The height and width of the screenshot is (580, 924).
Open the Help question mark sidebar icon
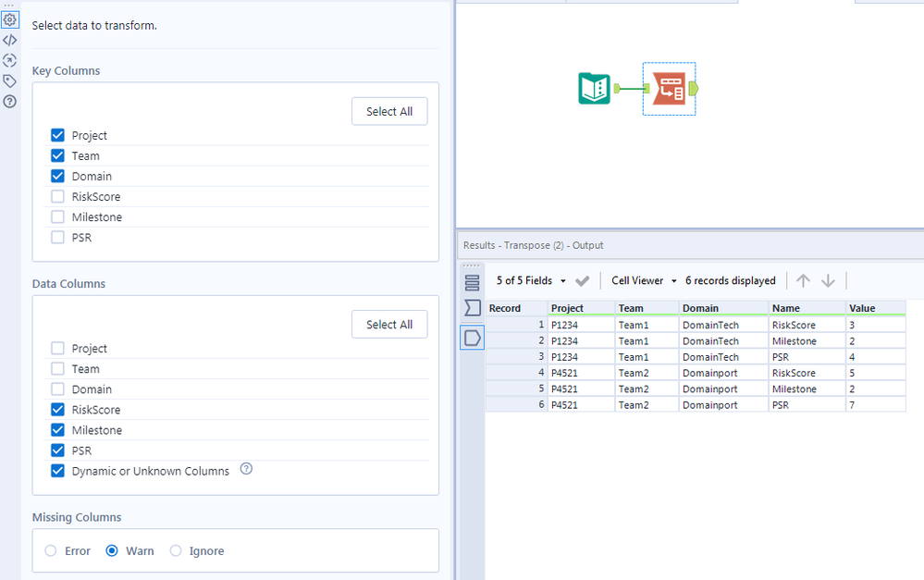(x=10, y=102)
